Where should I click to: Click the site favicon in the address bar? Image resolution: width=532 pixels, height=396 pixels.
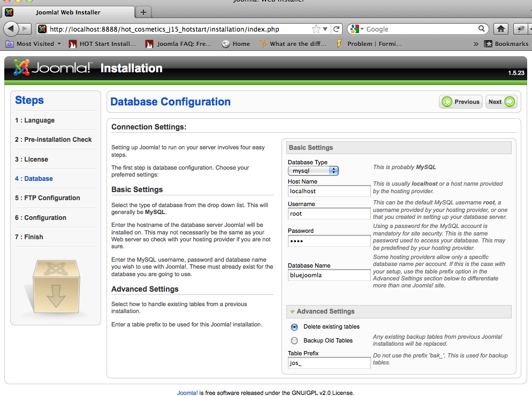pyautogui.click(x=42, y=29)
